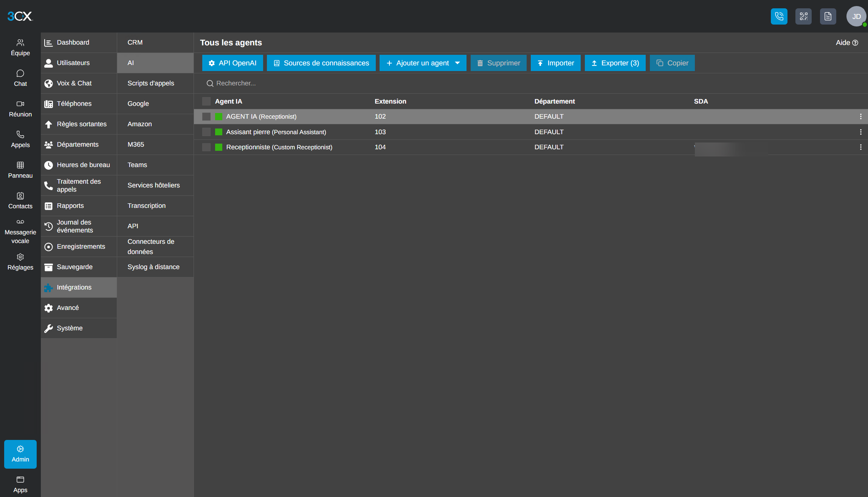
Task: Click the Sources de connaissances button
Action: [321, 63]
